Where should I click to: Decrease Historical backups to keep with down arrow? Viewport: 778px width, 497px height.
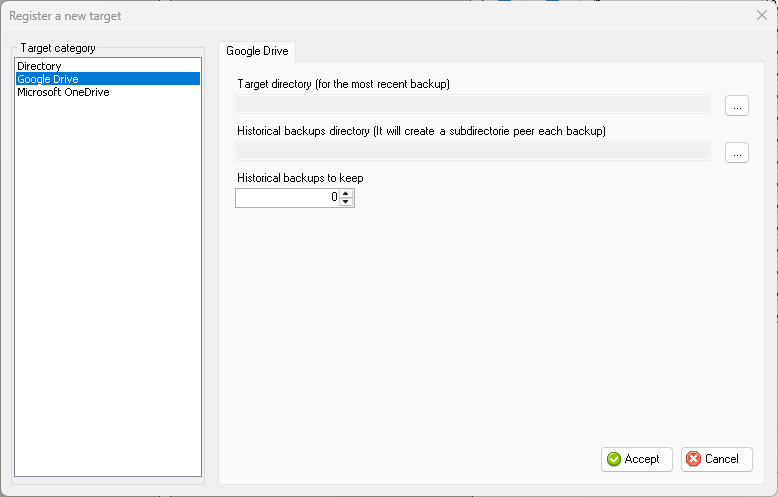346,202
